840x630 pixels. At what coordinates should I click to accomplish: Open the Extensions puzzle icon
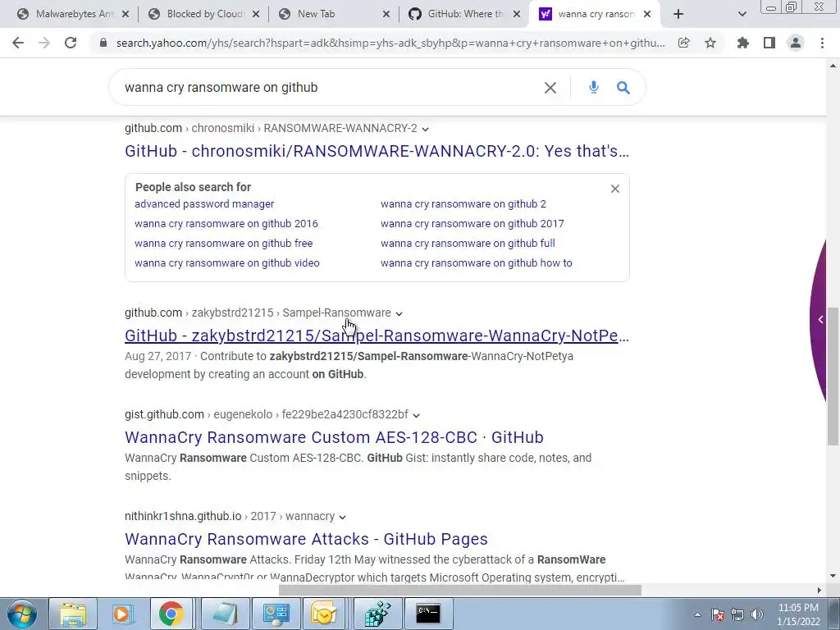coord(742,43)
